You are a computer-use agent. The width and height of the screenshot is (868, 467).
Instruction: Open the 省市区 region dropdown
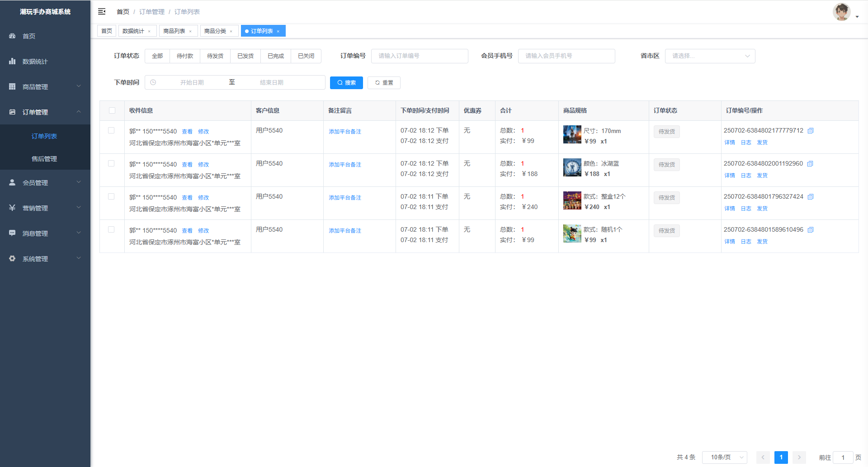[x=709, y=56]
